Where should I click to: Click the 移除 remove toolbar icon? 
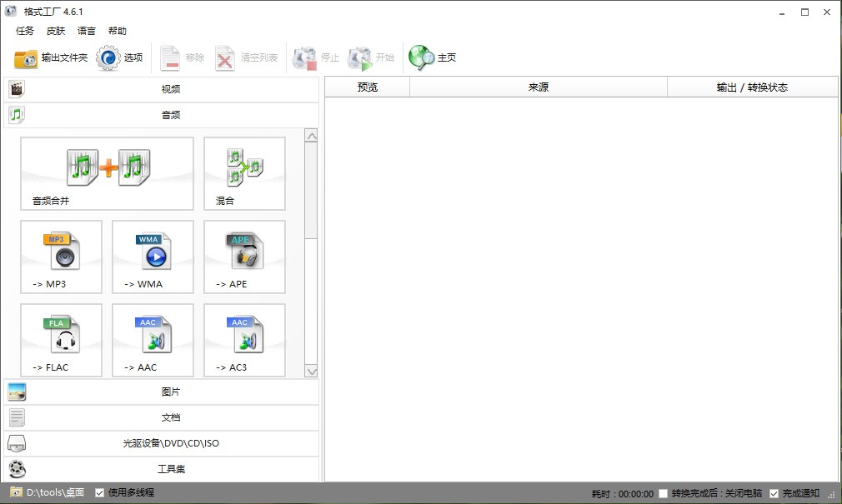[170, 58]
